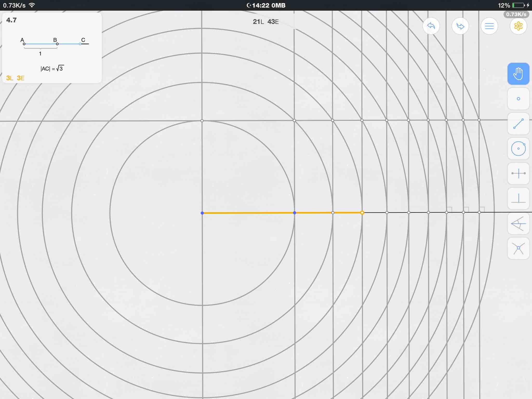Tap the level number 4.7 label

[x=11, y=20]
